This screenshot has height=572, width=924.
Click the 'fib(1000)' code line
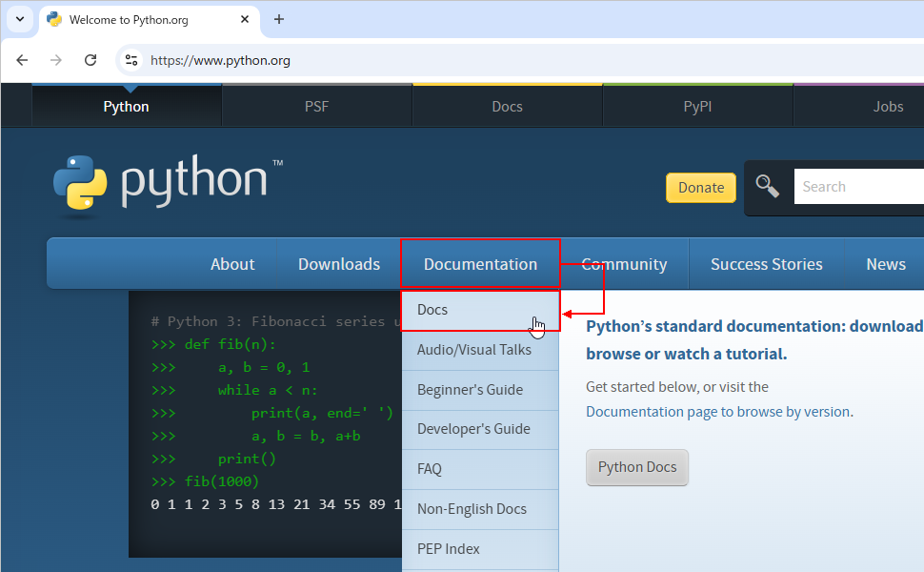tap(205, 481)
